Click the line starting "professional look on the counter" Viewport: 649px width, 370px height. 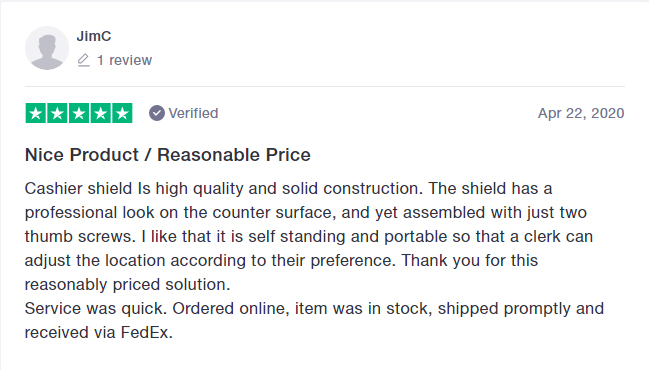306,212
